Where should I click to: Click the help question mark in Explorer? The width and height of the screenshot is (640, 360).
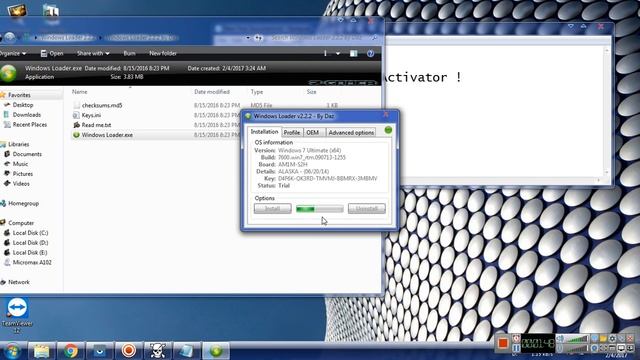[370, 53]
